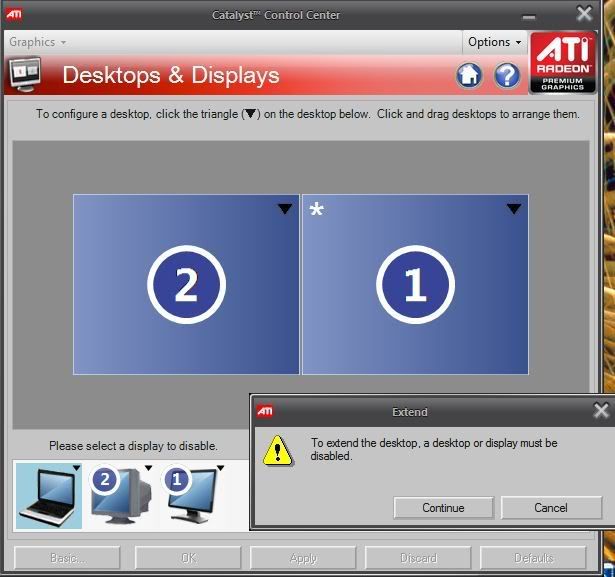The image size is (615, 577).
Task: Click the Defaults button
Action: [533, 557]
